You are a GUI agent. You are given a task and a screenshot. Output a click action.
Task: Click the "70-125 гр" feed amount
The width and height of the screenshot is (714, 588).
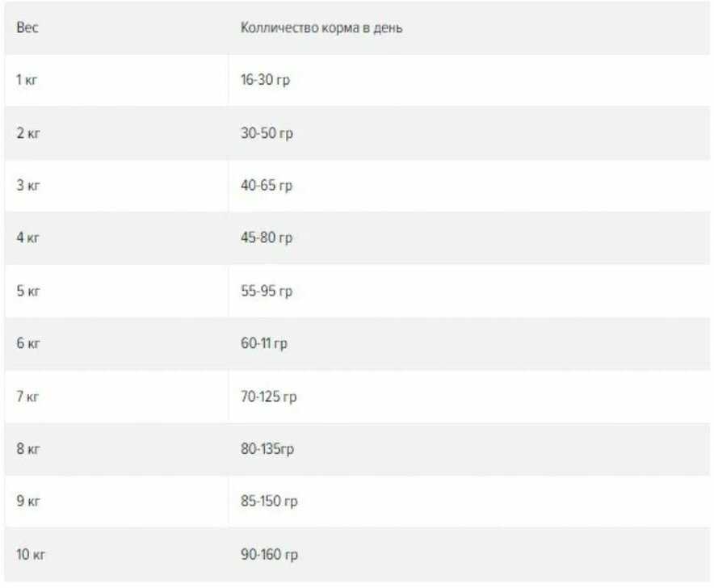[269, 397]
